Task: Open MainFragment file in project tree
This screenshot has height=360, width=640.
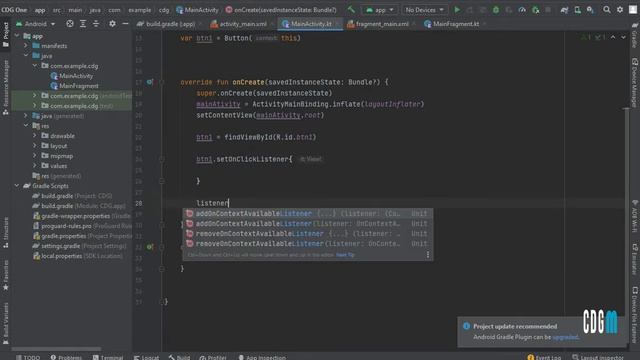Action: click(x=74, y=86)
